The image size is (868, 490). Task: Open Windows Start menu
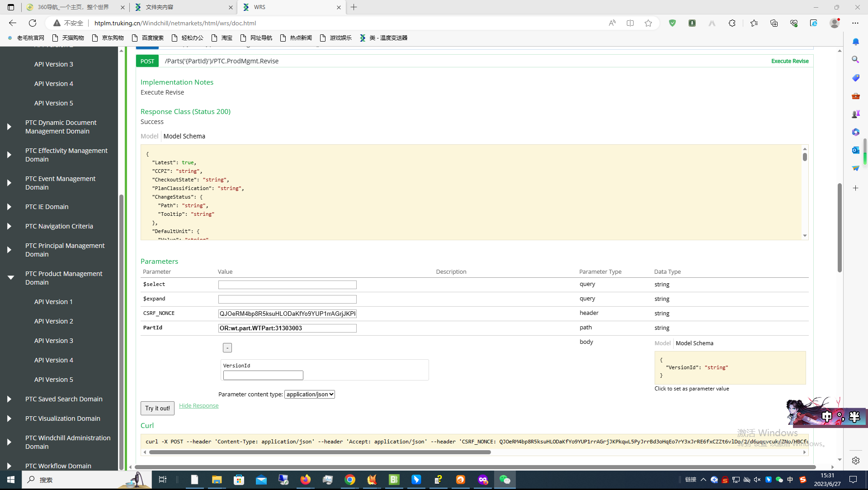11,480
